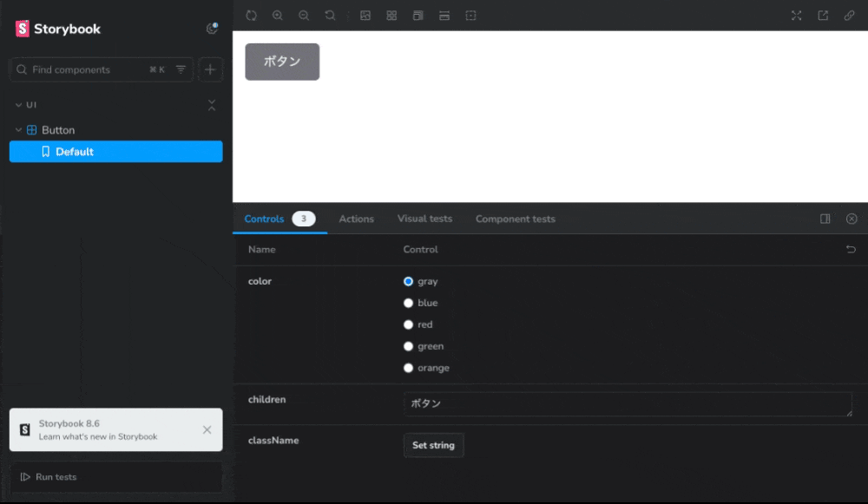Click the remount component toolbar icon

point(252,16)
